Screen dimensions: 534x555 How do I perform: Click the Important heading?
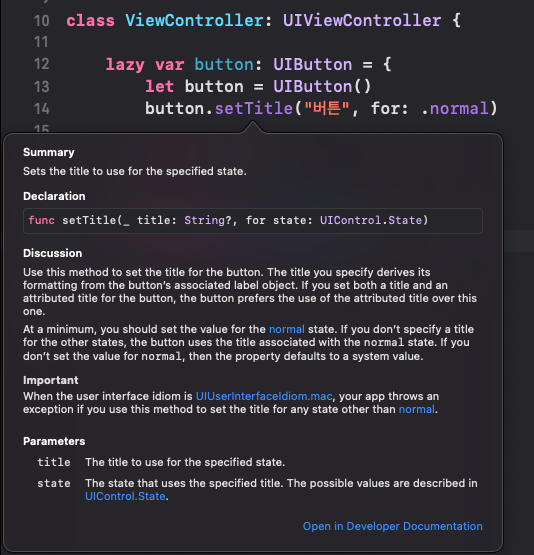tap(51, 380)
